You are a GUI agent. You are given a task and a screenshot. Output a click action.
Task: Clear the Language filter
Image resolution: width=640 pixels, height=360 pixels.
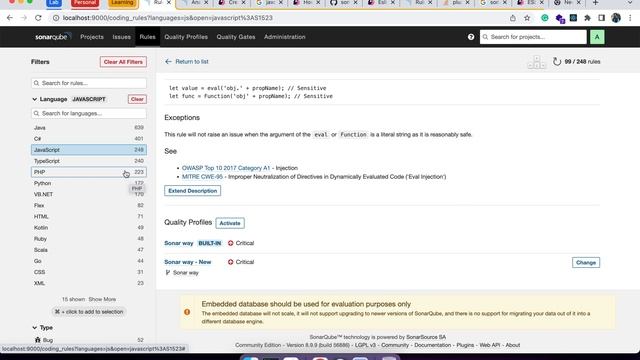(x=137, y=99)
